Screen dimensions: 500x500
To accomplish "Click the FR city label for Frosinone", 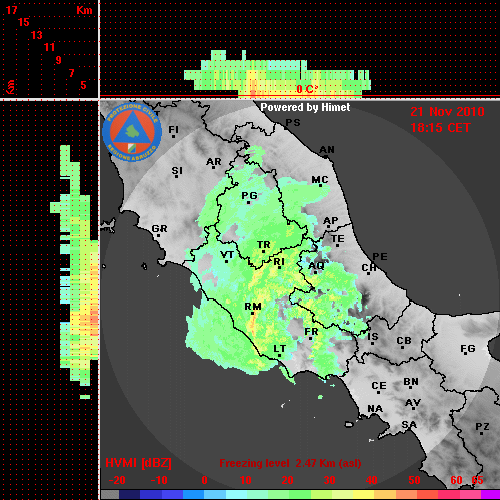I will pos(311,332).
